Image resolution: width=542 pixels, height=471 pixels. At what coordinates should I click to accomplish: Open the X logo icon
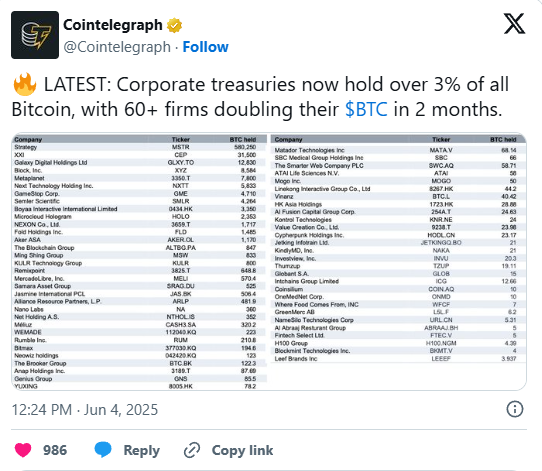point(514,24)
